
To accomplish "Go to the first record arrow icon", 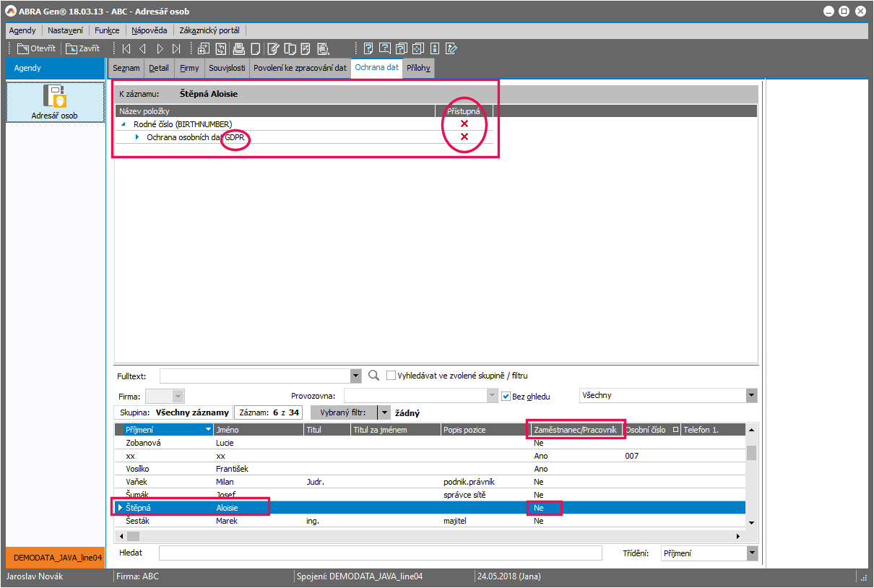I will pos(126,49).
